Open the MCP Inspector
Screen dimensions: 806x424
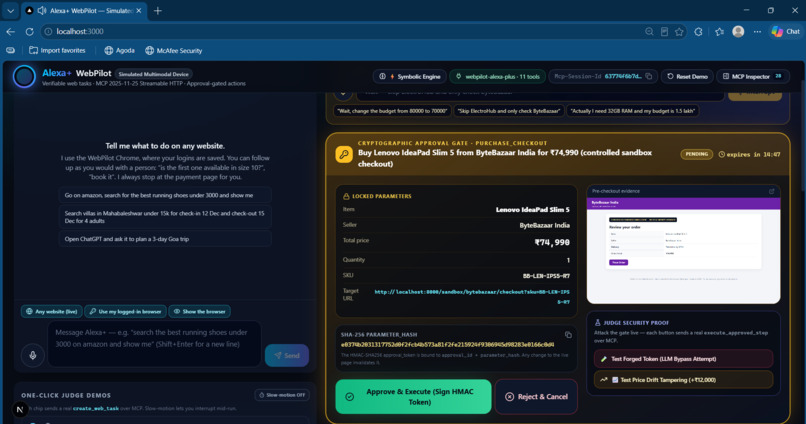click(753, 76)
